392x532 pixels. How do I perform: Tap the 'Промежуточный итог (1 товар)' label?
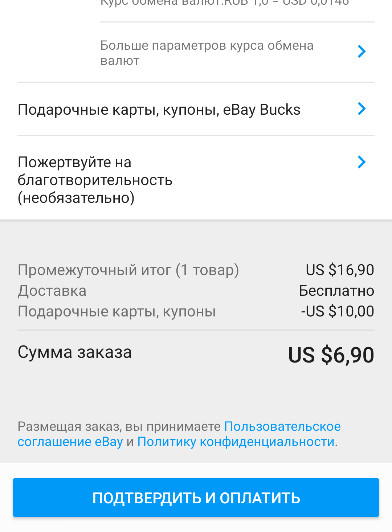click(128, 270)
